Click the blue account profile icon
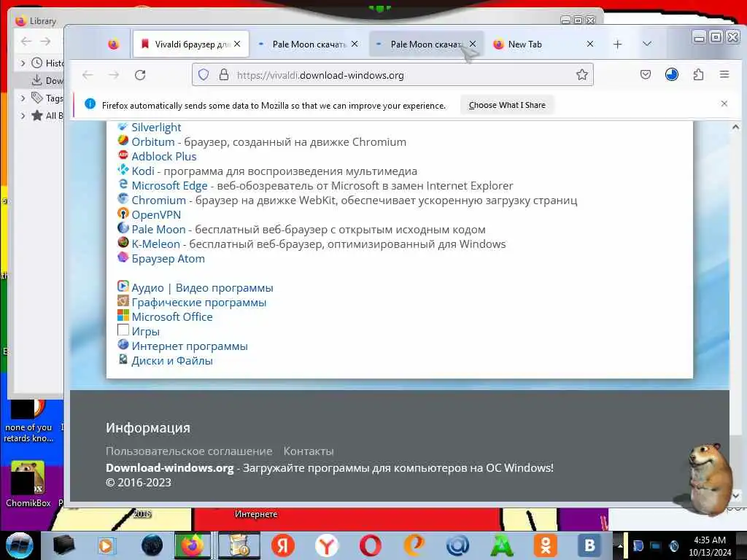Screen dimensions: 747x560 pos(672,75)
